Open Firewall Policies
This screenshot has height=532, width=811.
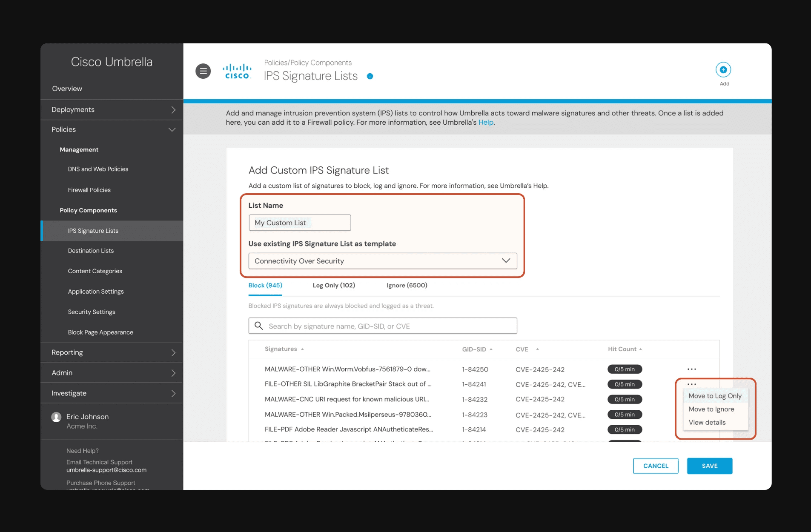(89, 190)
